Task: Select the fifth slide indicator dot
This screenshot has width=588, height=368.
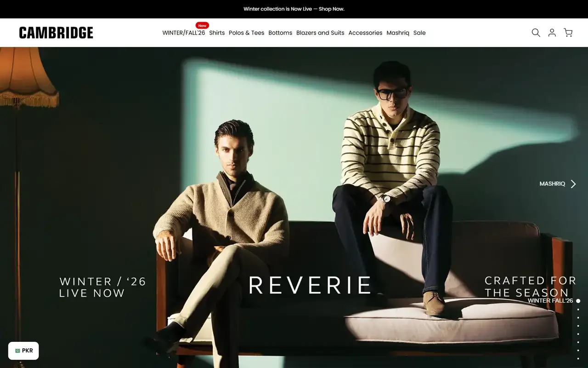Action: click(x=578, y=334)
